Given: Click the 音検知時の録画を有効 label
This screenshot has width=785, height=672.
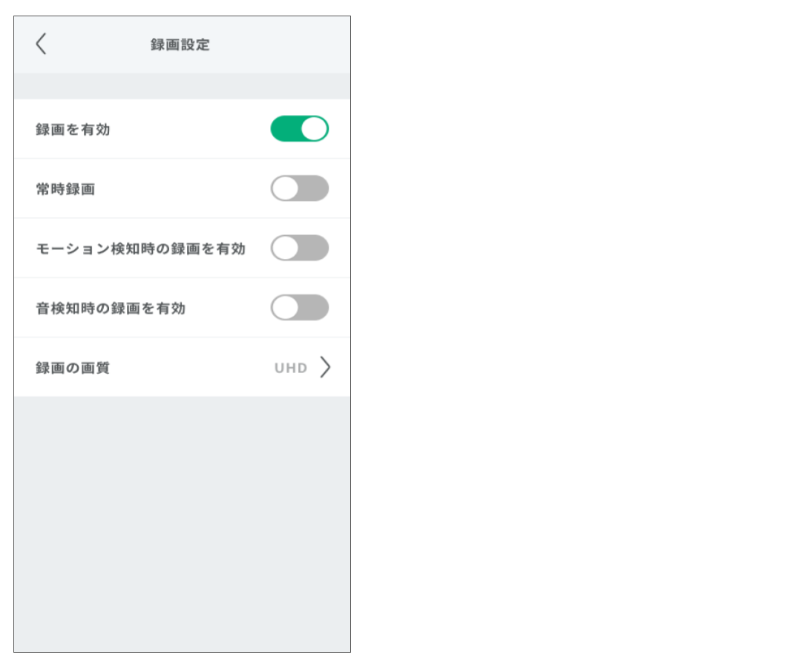Looking at the screenshot, I should pos(111,308).
